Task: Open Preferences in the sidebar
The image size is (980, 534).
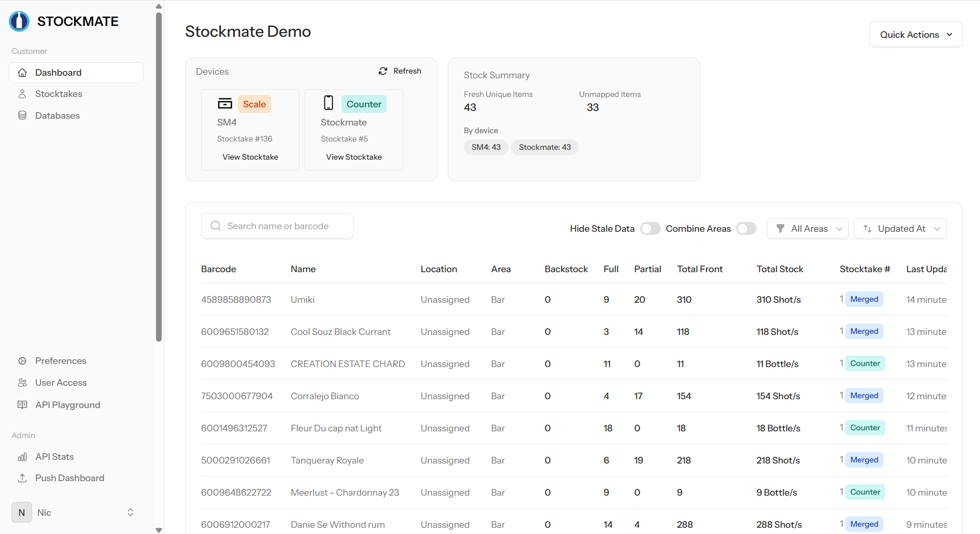Action: click(76, 361)
